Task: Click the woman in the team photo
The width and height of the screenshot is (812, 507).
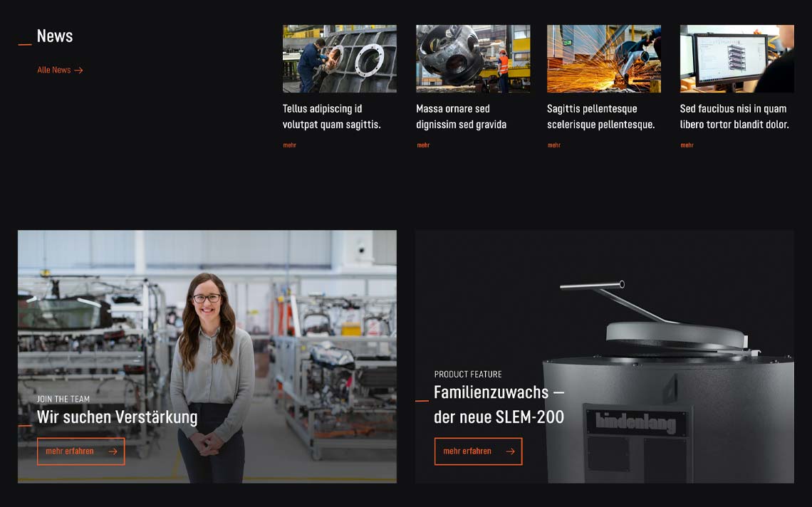Action: (x=212, y=378)
